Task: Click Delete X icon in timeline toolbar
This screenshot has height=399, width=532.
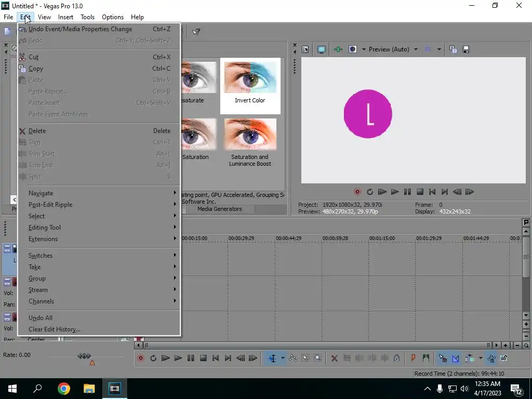Action: tap(334, 358)
